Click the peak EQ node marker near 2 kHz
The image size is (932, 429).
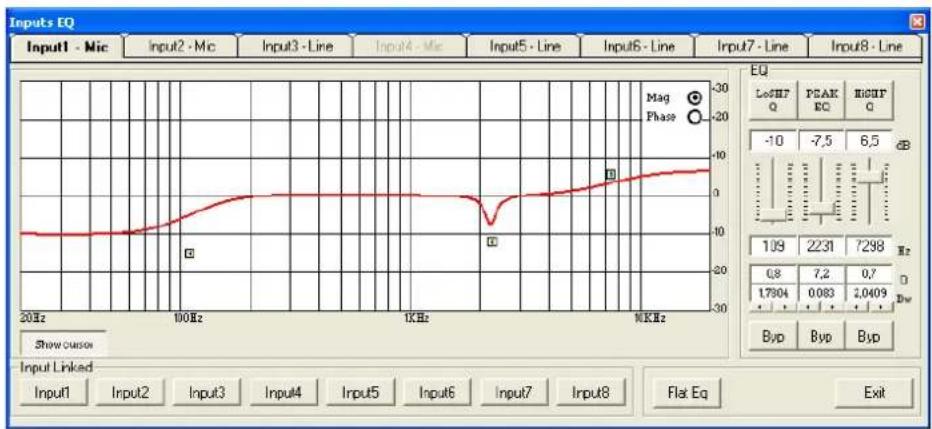click(x=491, y=241)
